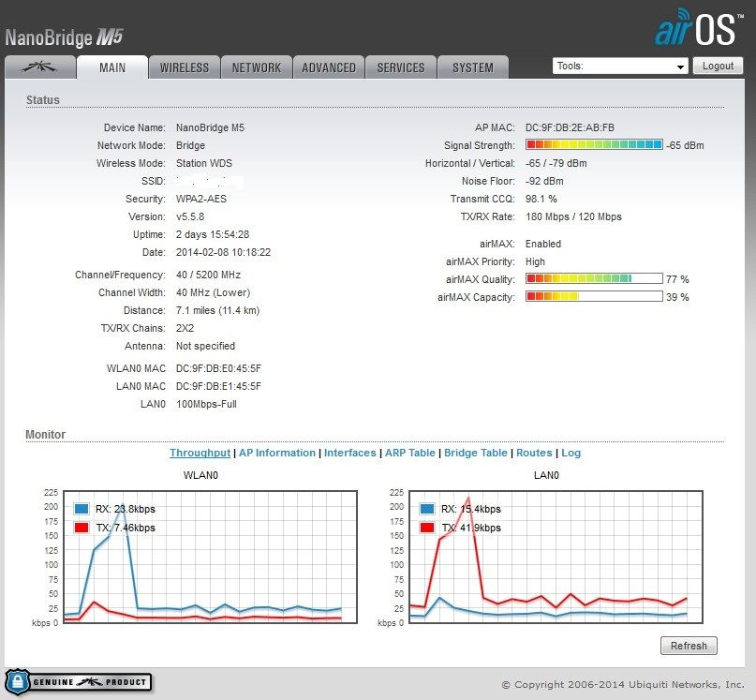Click the Version value v5.5.8

tap(190, 216)
